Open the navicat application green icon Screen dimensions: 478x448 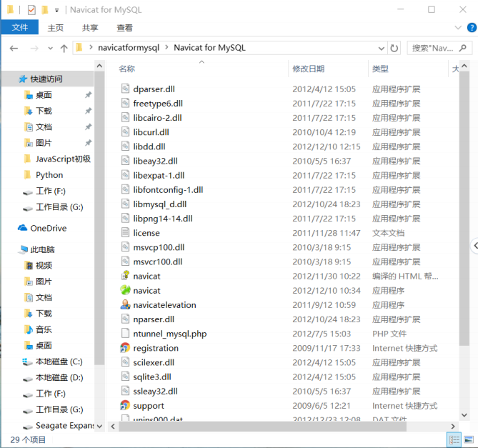click(125, 290)
